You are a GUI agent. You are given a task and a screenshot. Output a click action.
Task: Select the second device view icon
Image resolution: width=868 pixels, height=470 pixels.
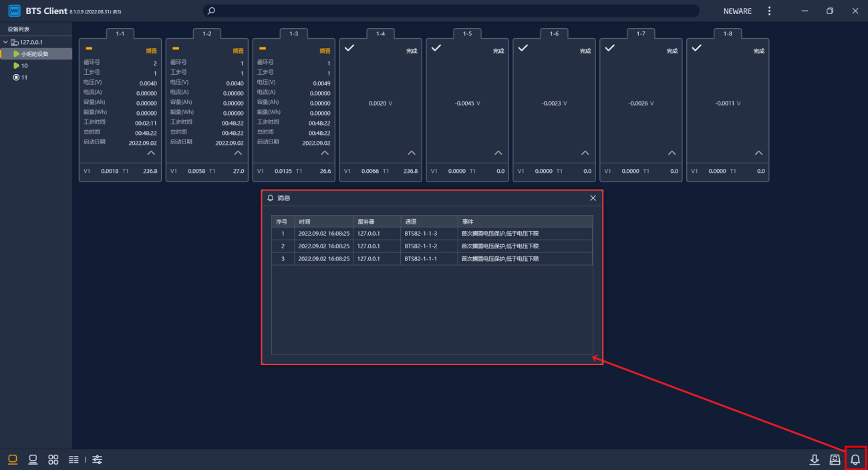(33, 459)
